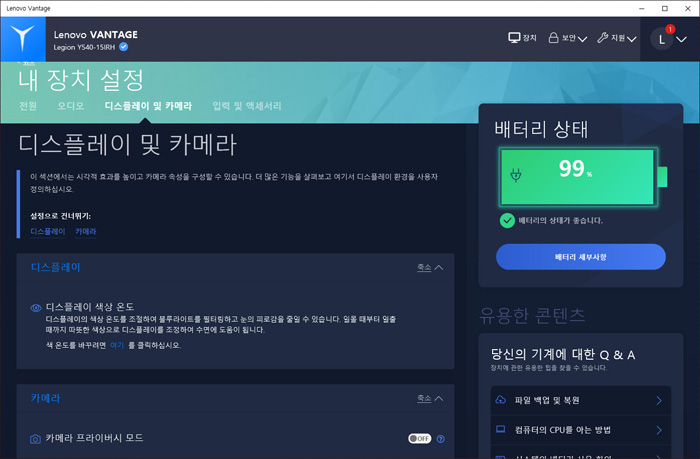The width and height of the screenshot is (700, 459).
Task: Collapse the 카메라 section with 축소
Action: (430, 398)
